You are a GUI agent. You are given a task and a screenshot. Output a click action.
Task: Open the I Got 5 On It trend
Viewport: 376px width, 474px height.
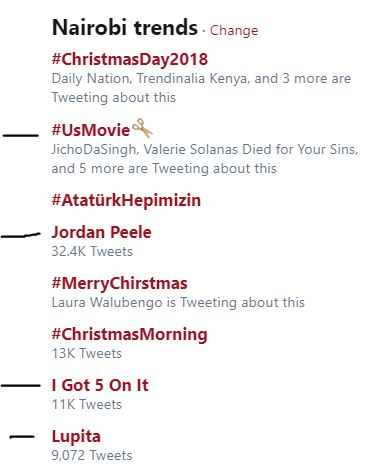point(100,385)
